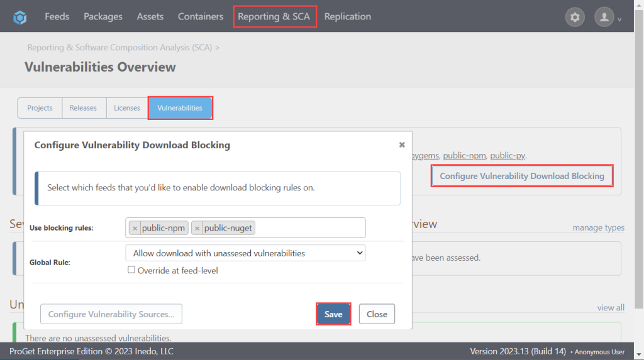Click the manage types link

pyautogui.click(x=598, y=227)
